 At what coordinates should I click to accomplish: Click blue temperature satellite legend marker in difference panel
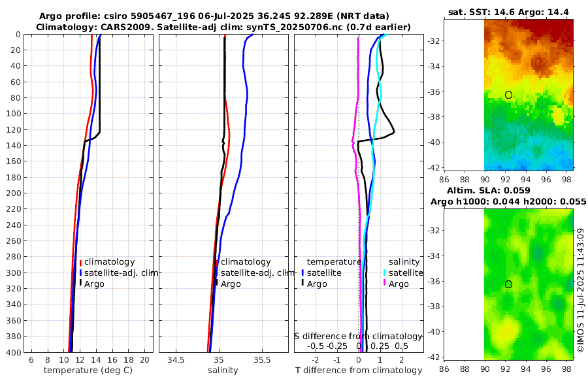(302, 272)
